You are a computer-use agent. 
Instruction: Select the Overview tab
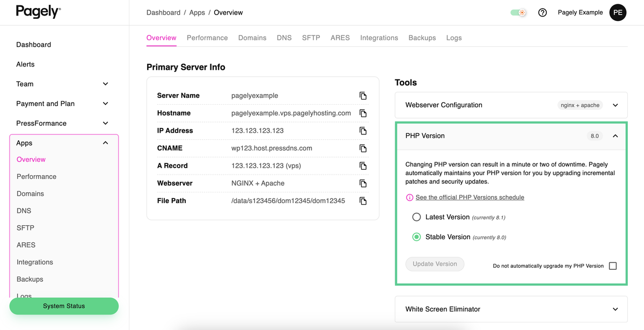coord(162,38)
